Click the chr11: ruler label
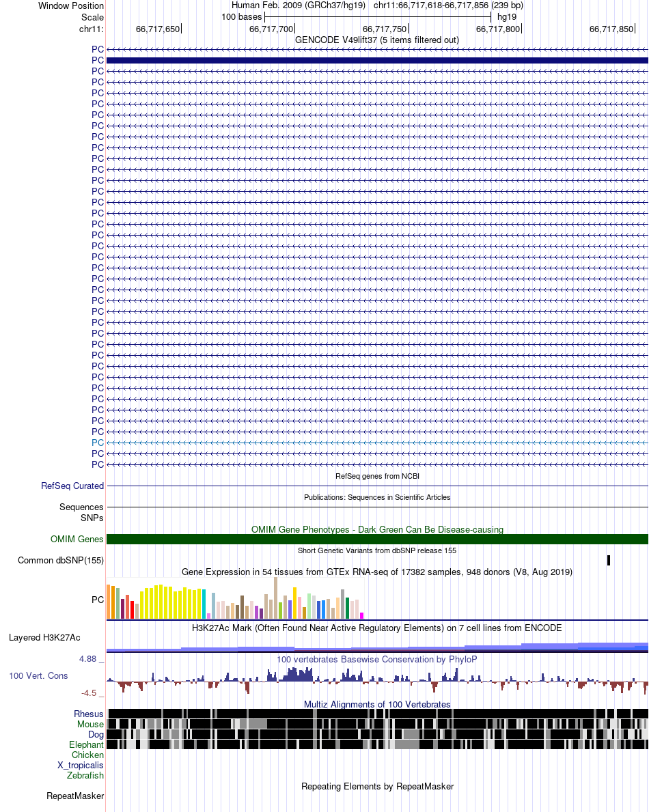Screen dimensions: 649x812 91,29
